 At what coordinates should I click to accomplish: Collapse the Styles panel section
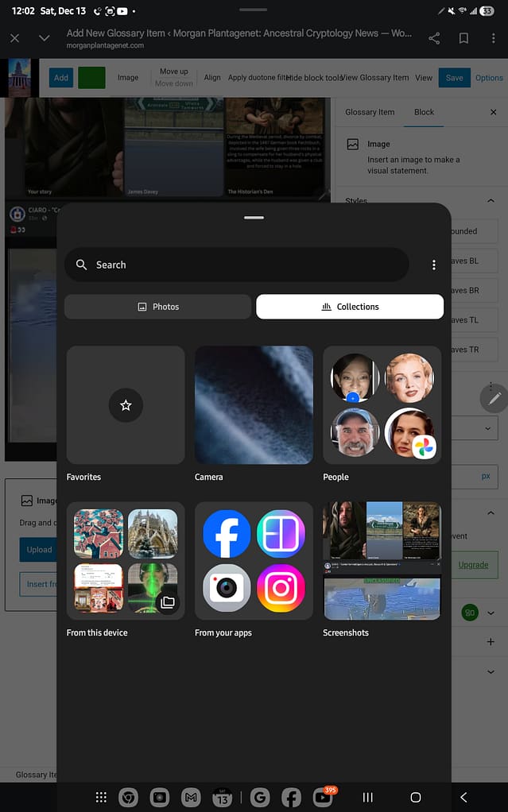(491, 201)
